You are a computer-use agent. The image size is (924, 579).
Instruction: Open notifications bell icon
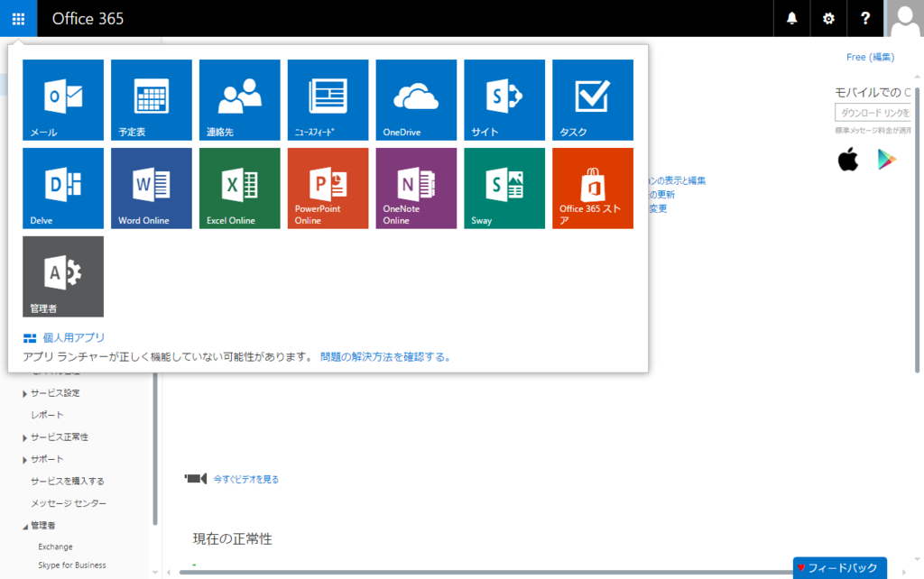click(x=791, y=18)
